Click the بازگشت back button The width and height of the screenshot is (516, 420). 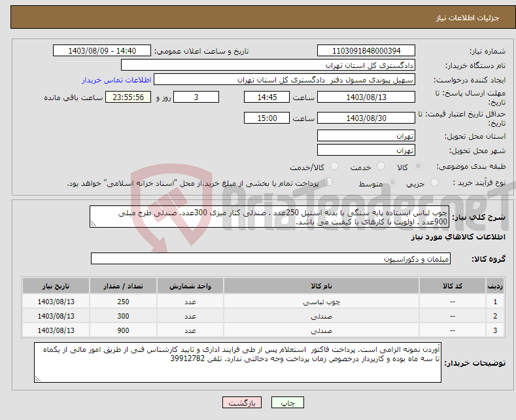coord(242,402)
